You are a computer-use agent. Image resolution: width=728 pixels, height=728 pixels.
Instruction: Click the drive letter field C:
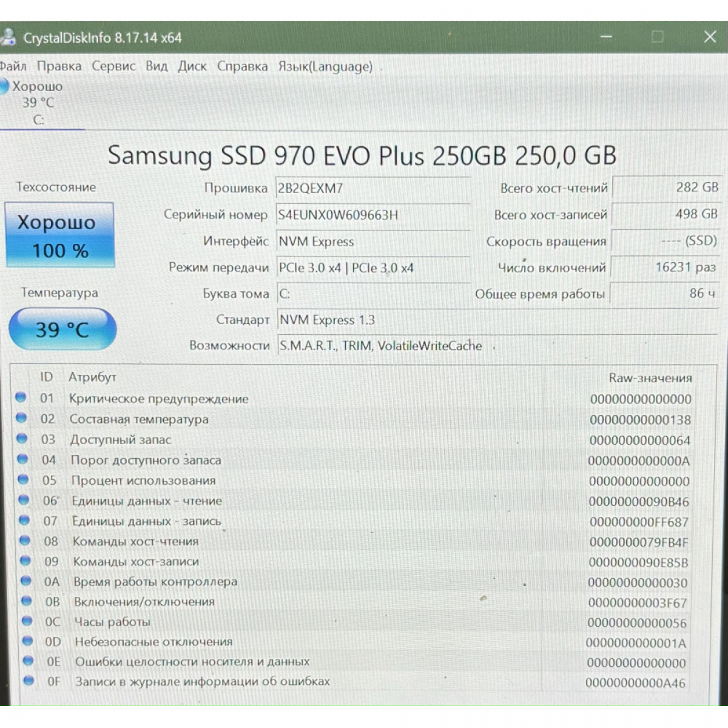[x=372, y=294]
